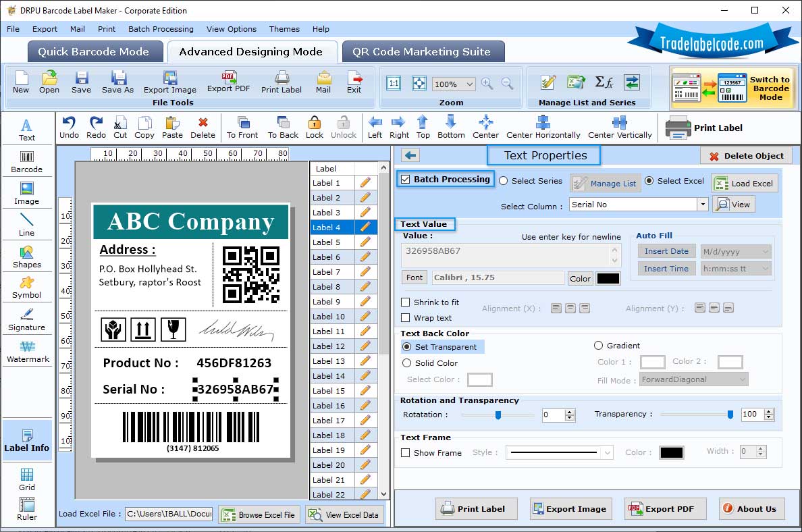This screenshot has height=532, width=802.
Task: Adjust the Rotation slider handle
Action: click(x=498, y=415)
